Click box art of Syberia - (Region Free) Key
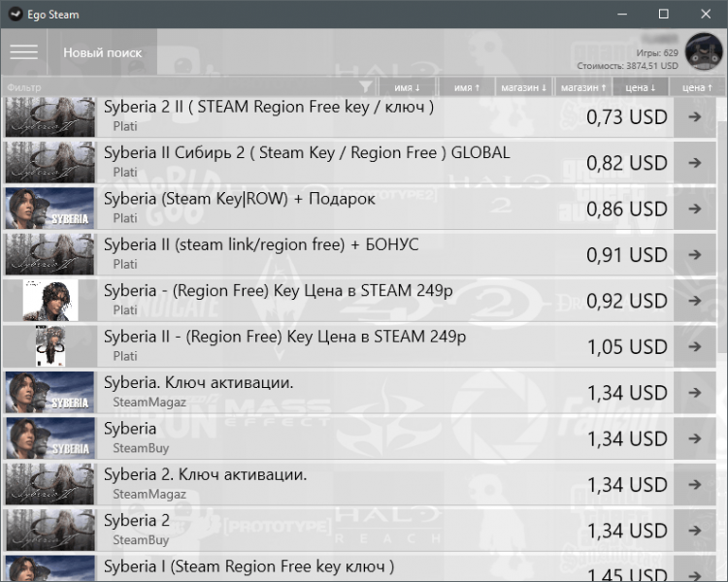The width and height of the screenshot is (728, 582). coord(50,301)
